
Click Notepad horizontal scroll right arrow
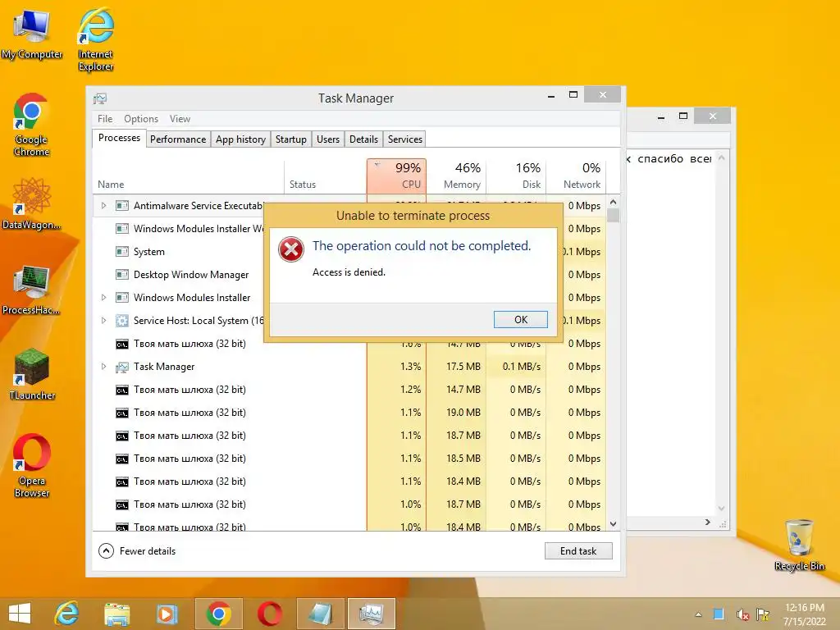point(708,522)
